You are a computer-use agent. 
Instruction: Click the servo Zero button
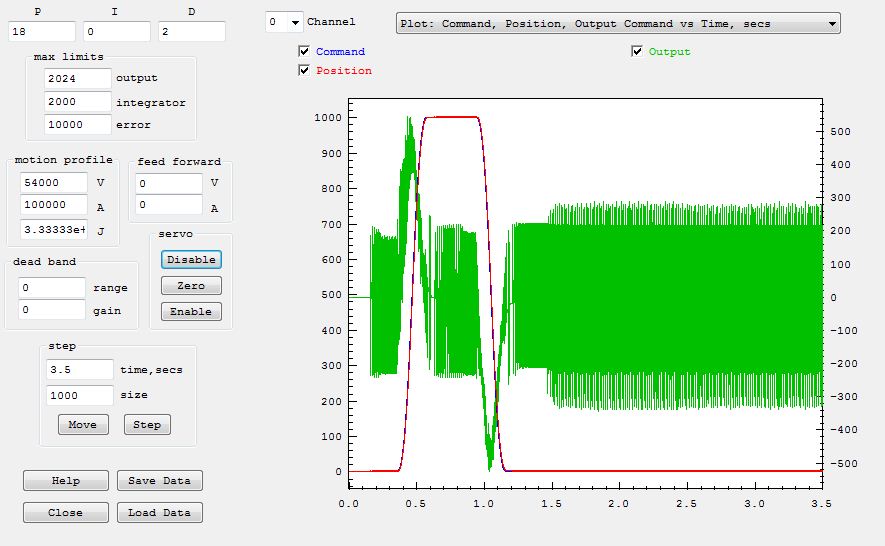191,285
